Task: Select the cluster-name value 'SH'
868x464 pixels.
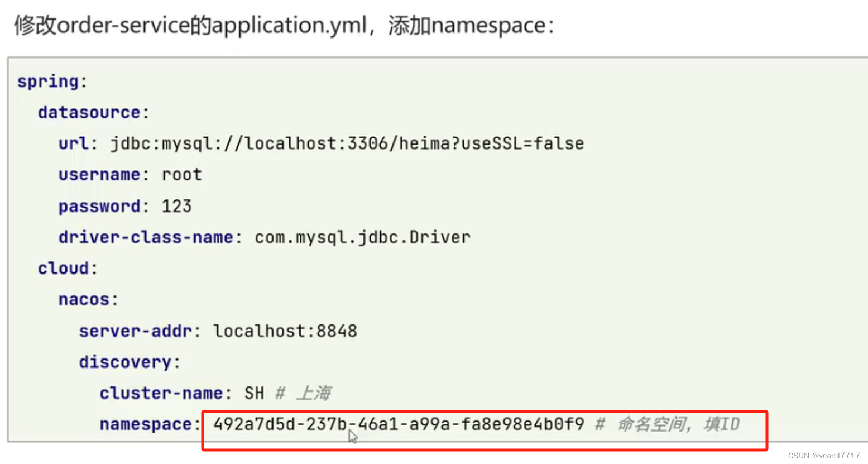Action: coord(254,393)
